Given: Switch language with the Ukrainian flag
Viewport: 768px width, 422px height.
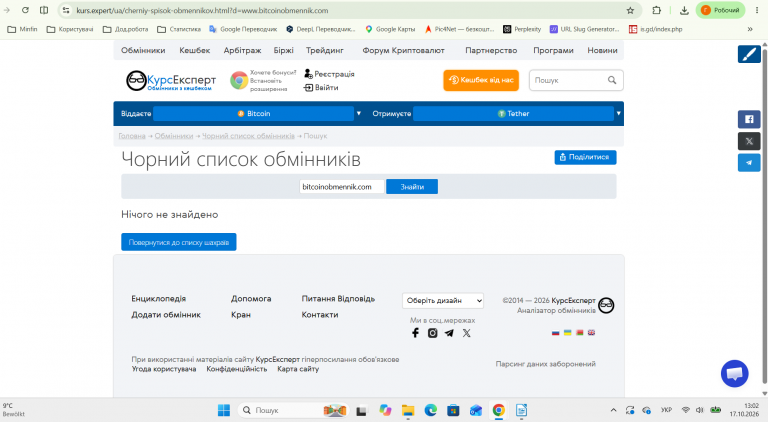Looking at the screenshot, I should pos(567,332).
